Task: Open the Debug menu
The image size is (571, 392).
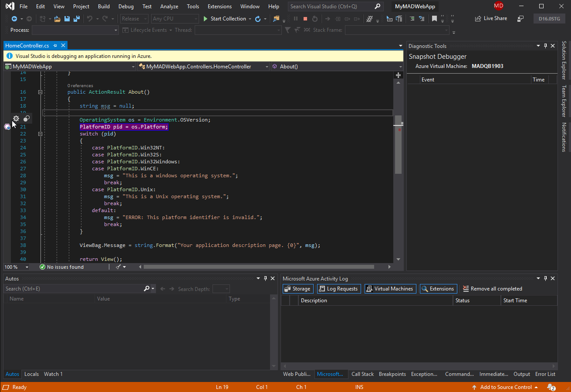Action: click(x=126, y=7)
